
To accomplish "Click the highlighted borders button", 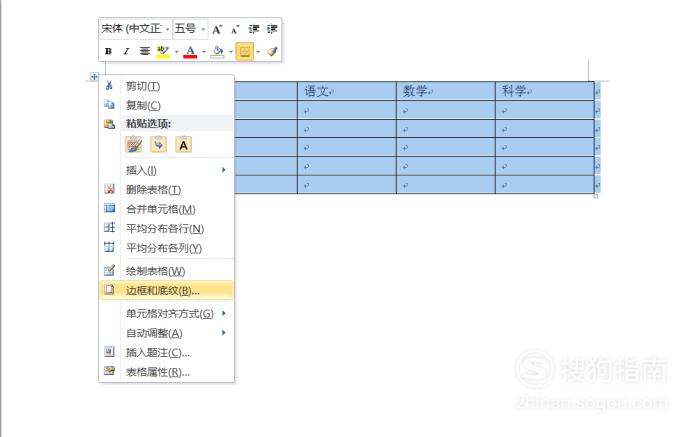I will coord(245,52).
